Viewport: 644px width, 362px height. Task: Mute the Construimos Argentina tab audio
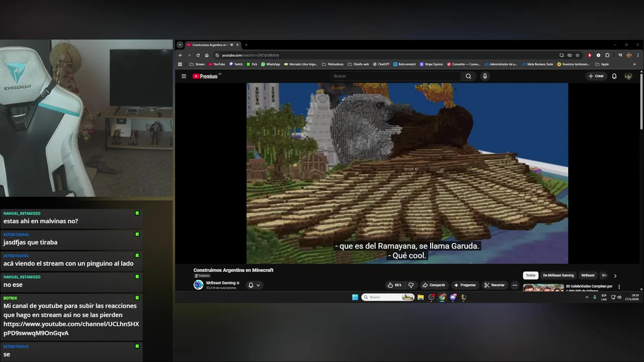(x=231, y=45)
